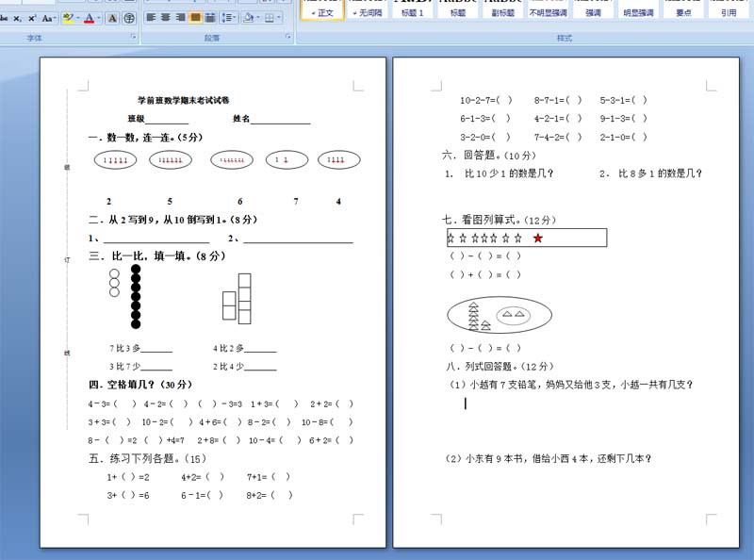Apply the 无间隔 style

pos(368,9)
